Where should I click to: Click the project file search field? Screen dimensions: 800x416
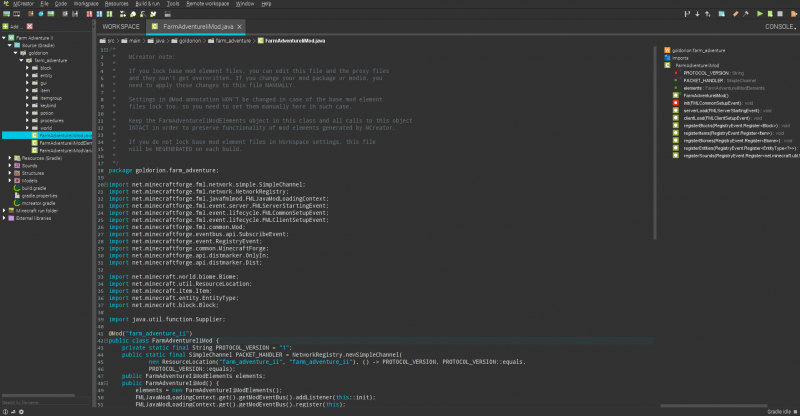point(46,402)
